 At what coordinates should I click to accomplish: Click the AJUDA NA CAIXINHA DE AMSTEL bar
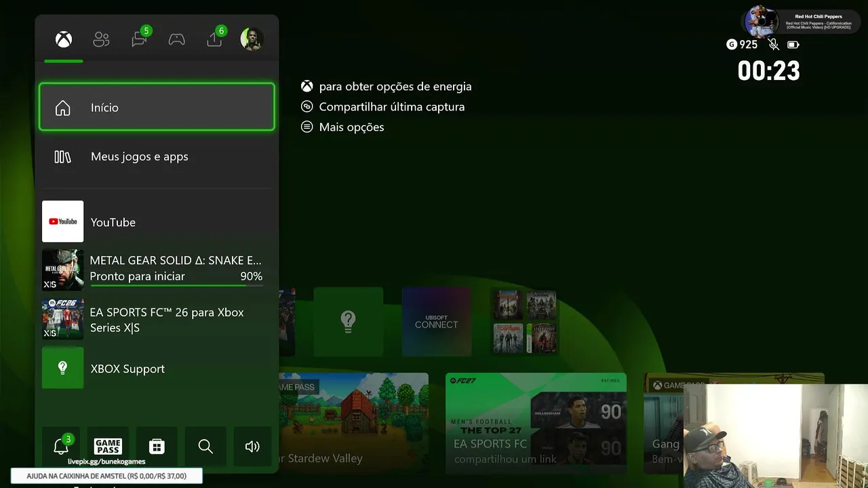106,476
